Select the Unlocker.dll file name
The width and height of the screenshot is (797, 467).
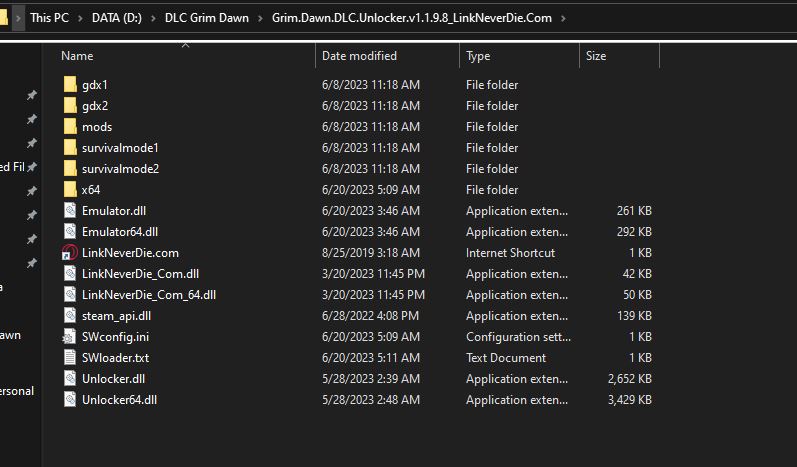(x=113, y=379)
